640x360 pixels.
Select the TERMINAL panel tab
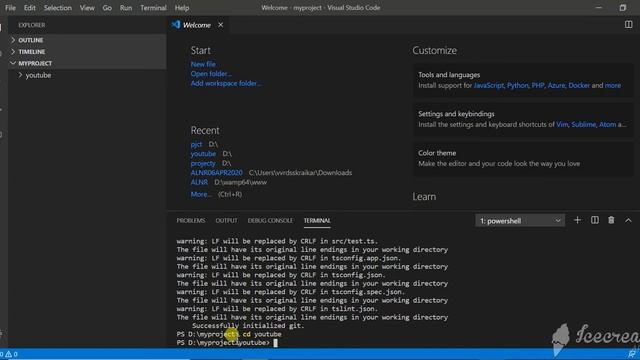pos(317,220)
